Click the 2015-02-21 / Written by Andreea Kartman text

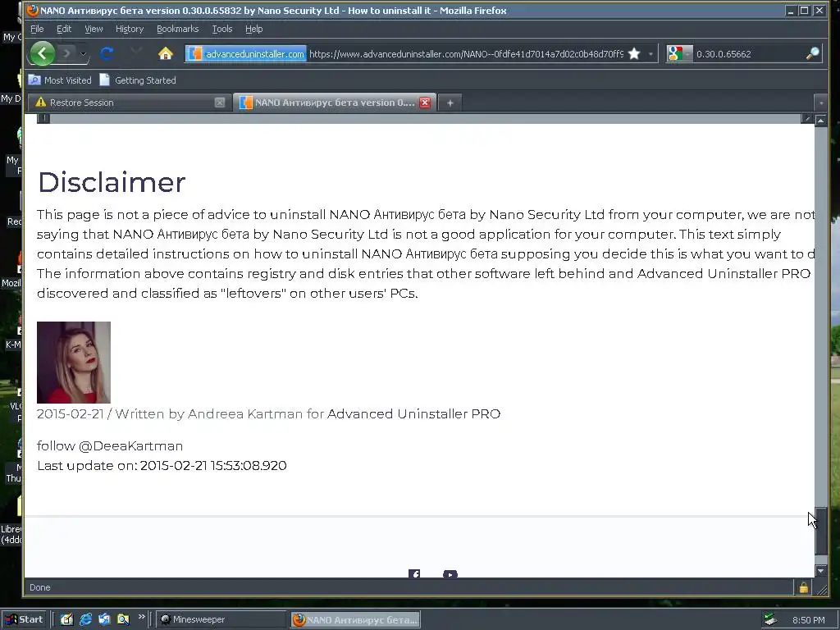click(170, 413)
